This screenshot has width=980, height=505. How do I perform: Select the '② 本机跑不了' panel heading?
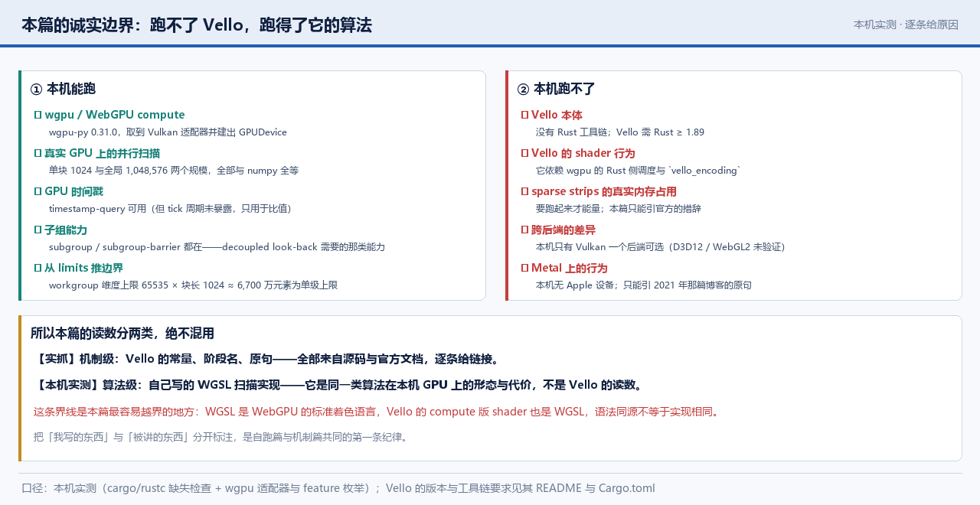pyautogui.click(x=557, y=89)
